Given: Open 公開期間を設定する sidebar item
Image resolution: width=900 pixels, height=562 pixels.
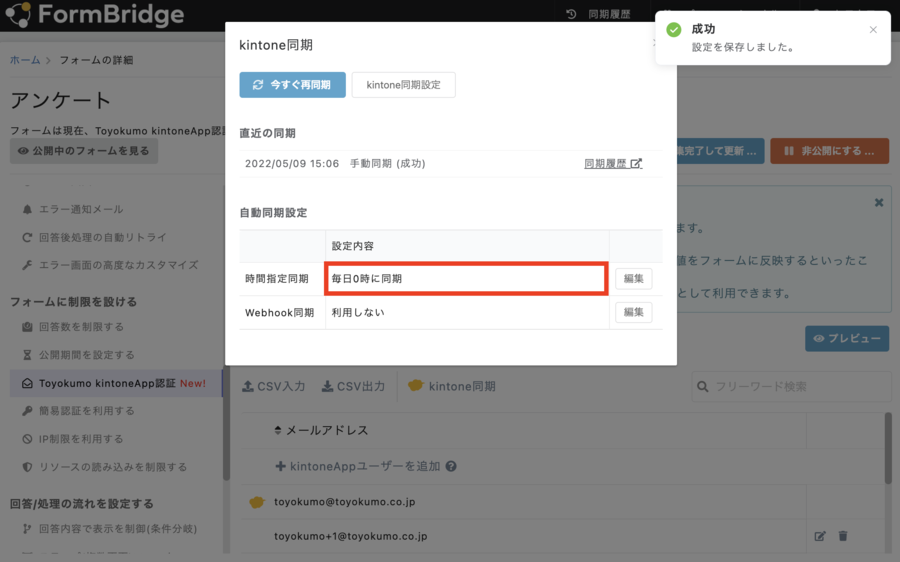Looking at the screenshot, I should [87, 355].
